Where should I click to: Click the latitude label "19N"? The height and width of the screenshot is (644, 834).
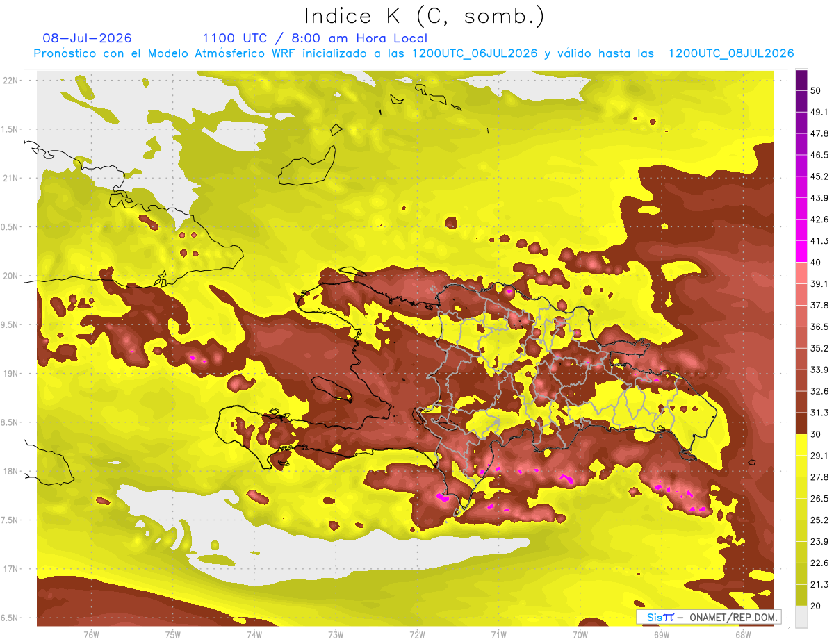11,374
